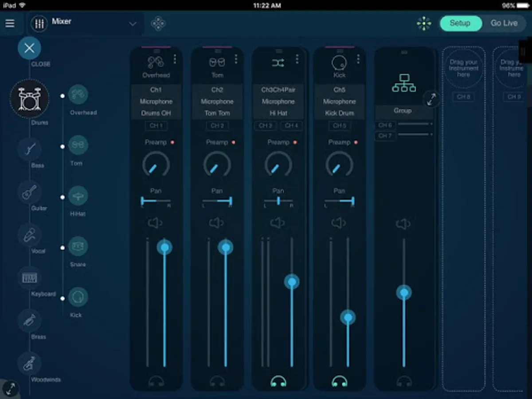
Task: Open Overhead channel options menu
Action: click(175, 59)
